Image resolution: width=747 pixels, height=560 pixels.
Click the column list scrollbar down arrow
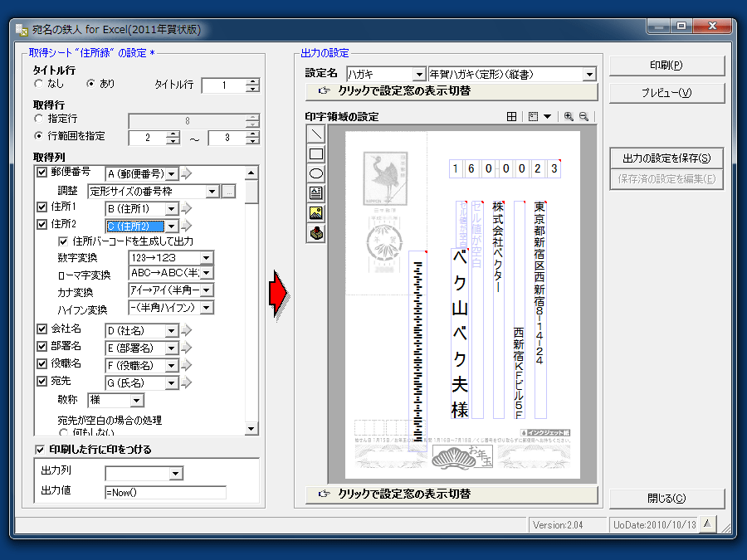[x=251, y=429]
